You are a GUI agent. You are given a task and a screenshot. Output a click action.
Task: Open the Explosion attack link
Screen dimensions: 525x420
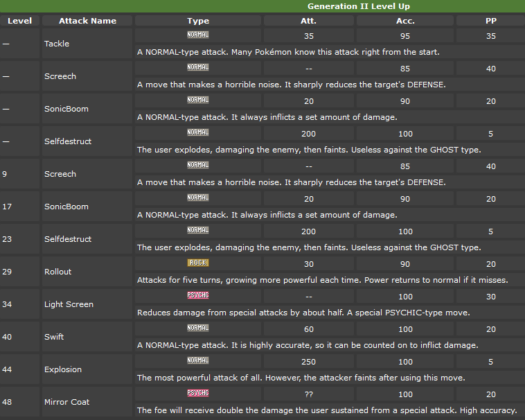coord(63,369)
